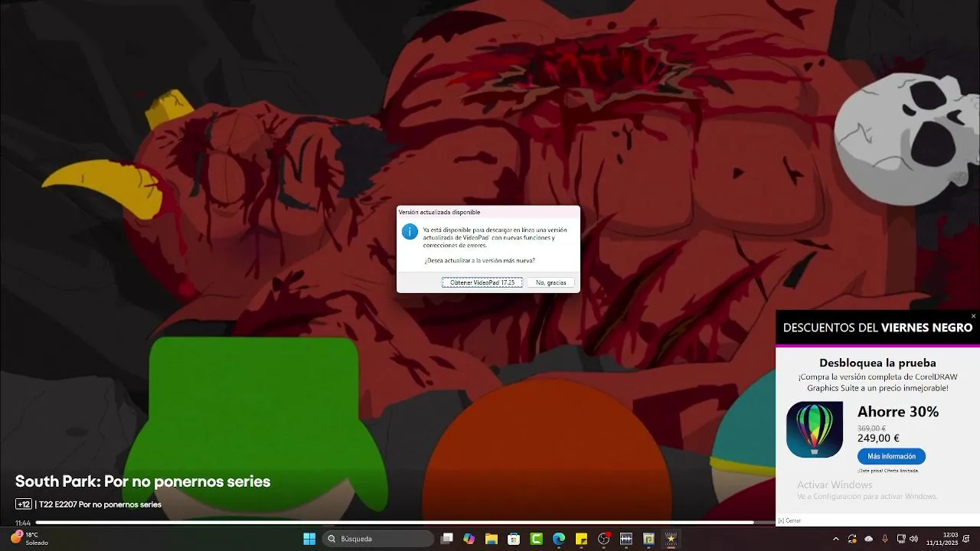Click the Ahorre 30% text in ad
980x551 pixels.
pyautogui.click(x=898, y=412)
